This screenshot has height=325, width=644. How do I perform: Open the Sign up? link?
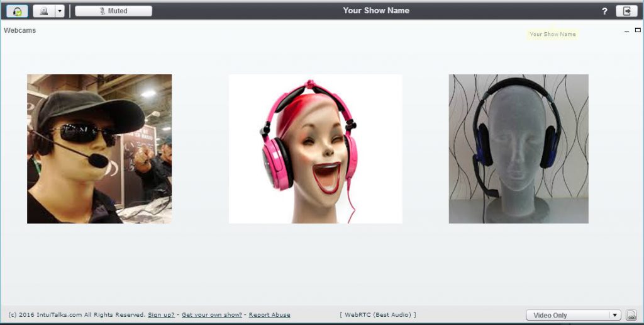161,315
